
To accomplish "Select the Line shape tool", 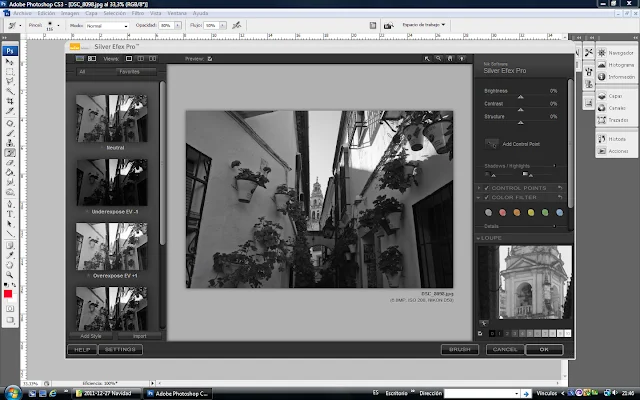I will (x=9, y=234).
